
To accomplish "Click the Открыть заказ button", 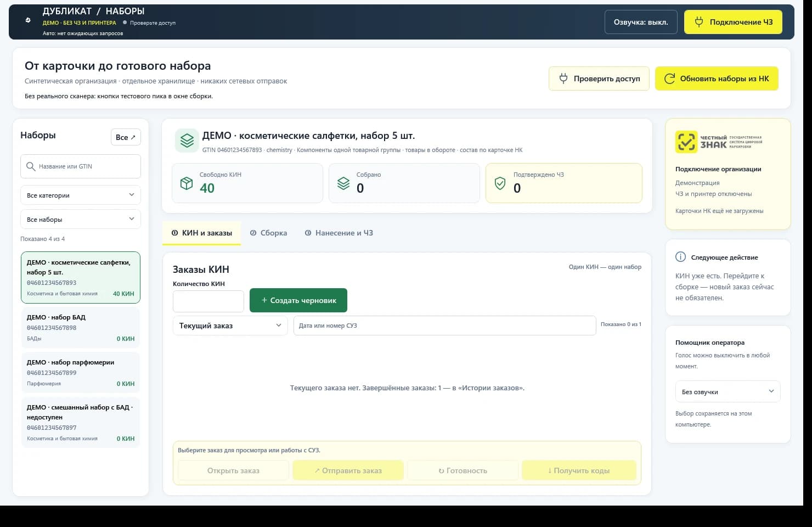I will 233,470.
